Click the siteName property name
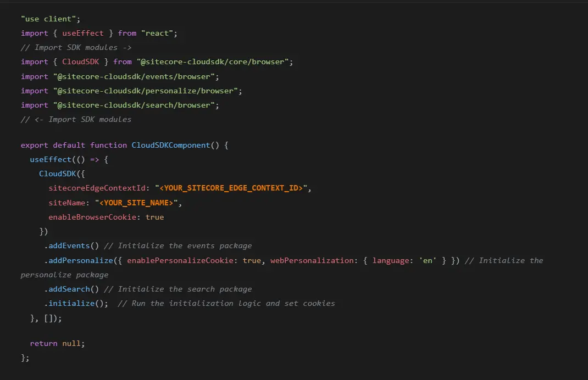588x380 pixels. pyautogui.click(x=66, y=203)
